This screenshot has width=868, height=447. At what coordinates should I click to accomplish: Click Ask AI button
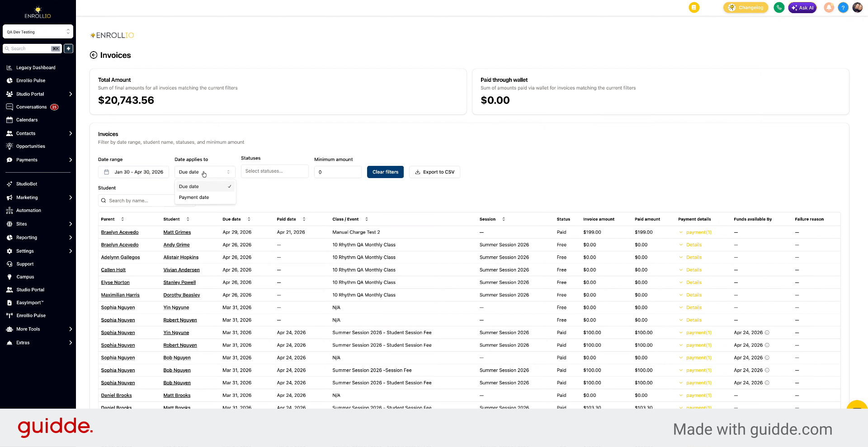pos(802,8)
